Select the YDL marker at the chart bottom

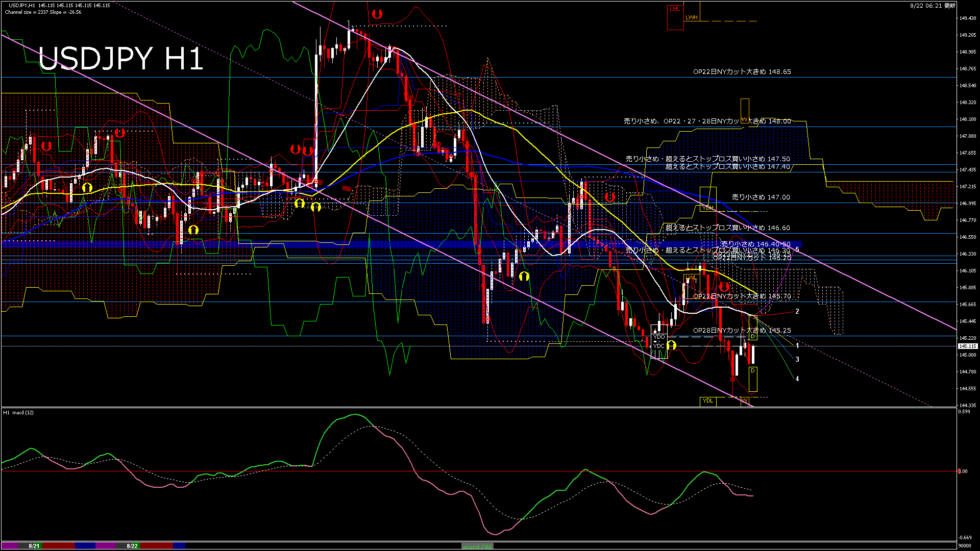coord(707,401)
